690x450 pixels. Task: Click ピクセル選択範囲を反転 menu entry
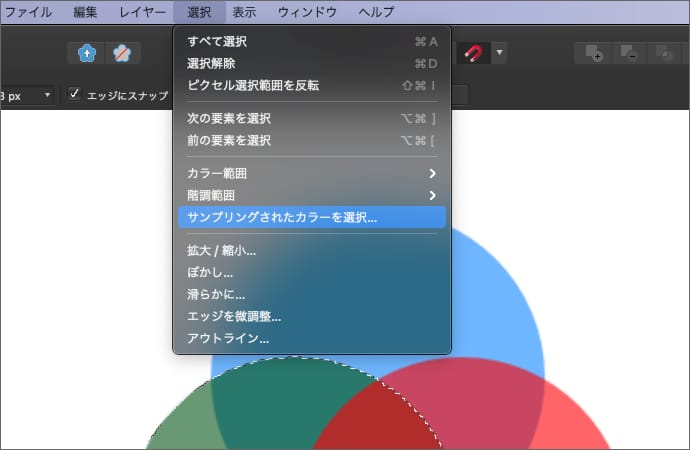point(311,86)
